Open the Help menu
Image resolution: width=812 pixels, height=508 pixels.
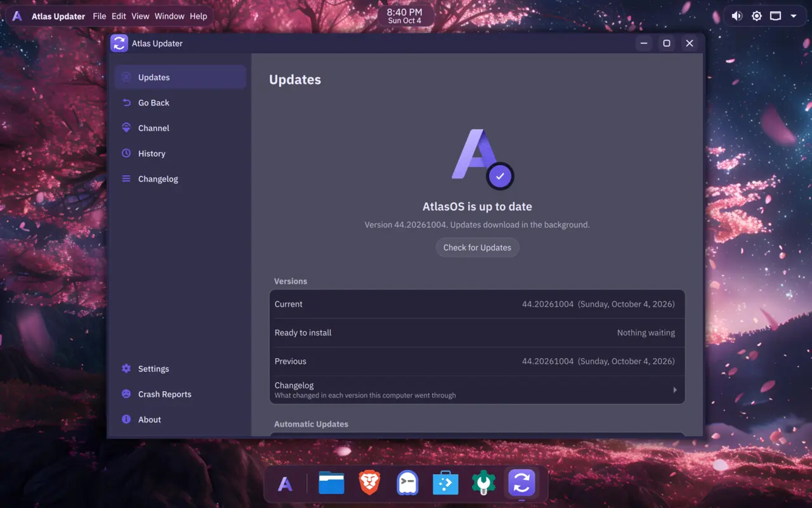click(x=199, y=16)
